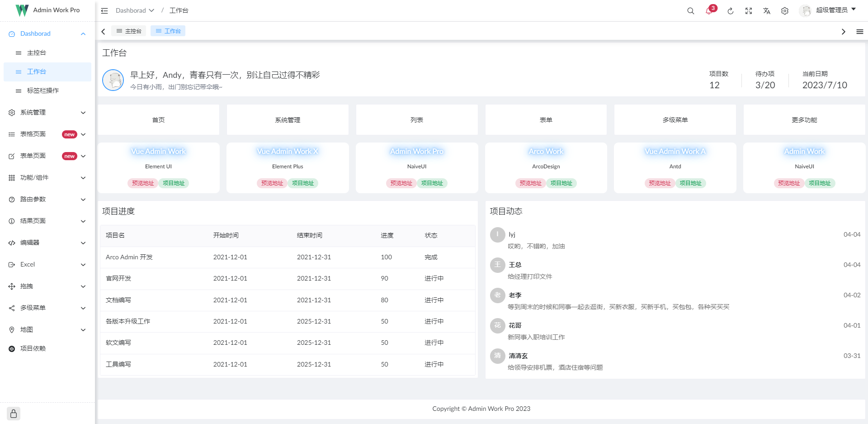The height and width of the screenshot is (424, 868).
Task: Click the user avatar next to the greeting
Action: (x=113, y=80)
